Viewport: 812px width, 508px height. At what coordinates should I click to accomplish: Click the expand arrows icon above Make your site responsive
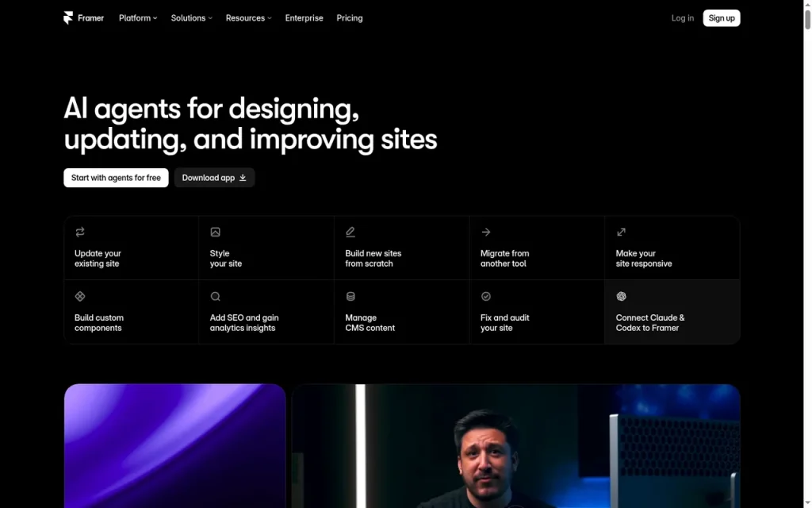coord(622,232)
